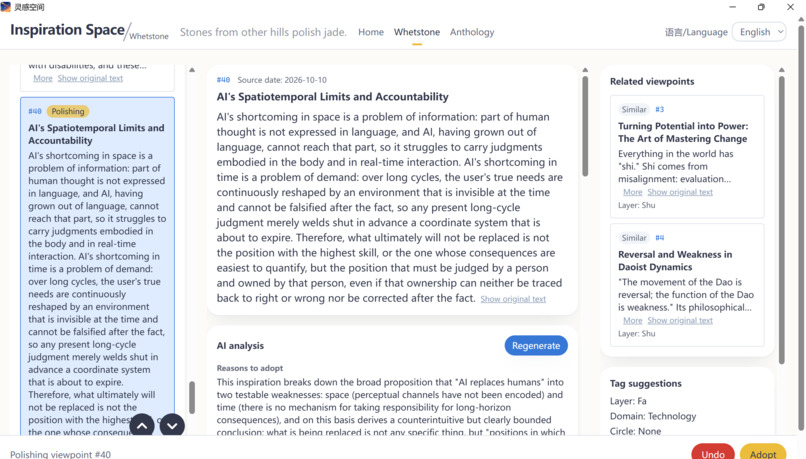Select the Whetstone tab

tap(417, 32)
